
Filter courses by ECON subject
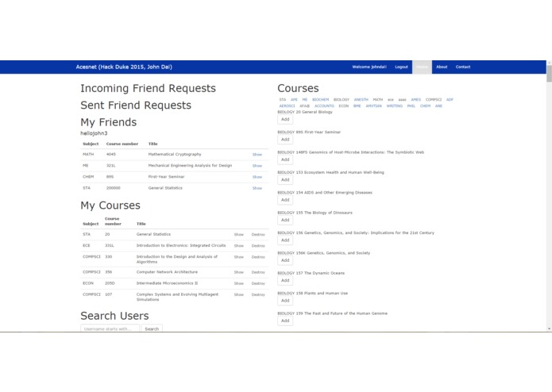344,106
